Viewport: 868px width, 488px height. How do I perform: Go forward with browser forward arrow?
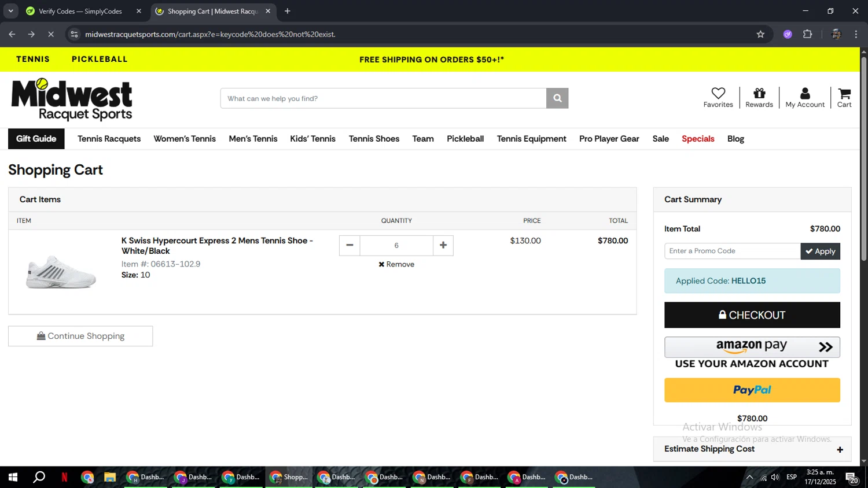[31, 34]
